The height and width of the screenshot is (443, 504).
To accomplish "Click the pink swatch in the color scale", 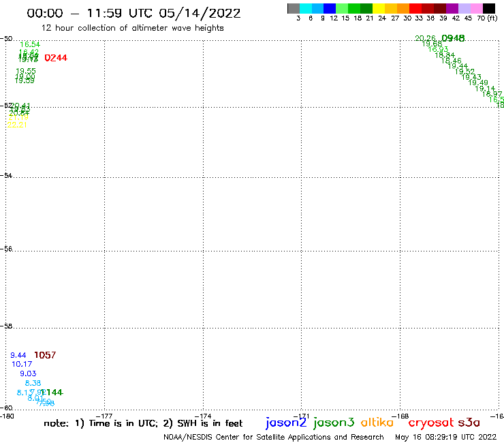I will click(x=476, y=8).
